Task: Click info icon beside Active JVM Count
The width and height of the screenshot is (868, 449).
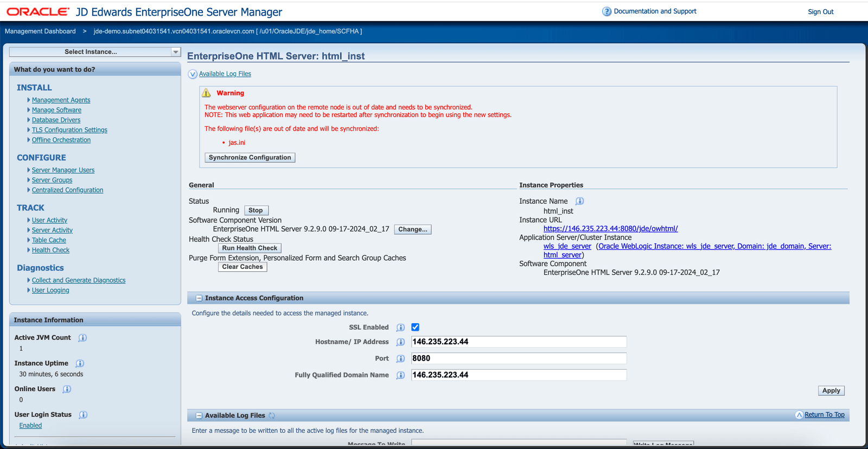Action: point(82,338)
